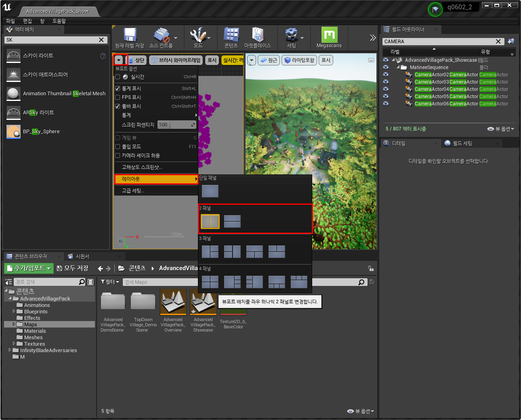Viewport: 521px width, 420px height.
Task: Choose the last four-panel layout icon
Action: pos(299,282)
